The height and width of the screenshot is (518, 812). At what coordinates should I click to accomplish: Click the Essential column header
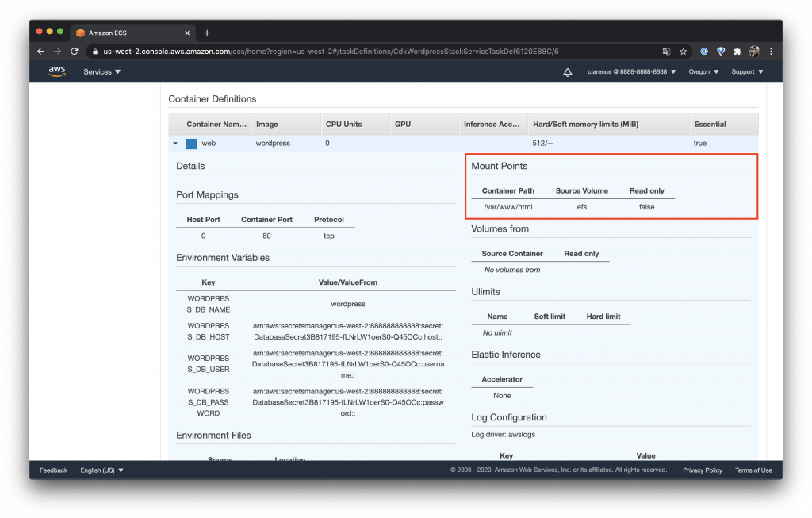[723, 125]
